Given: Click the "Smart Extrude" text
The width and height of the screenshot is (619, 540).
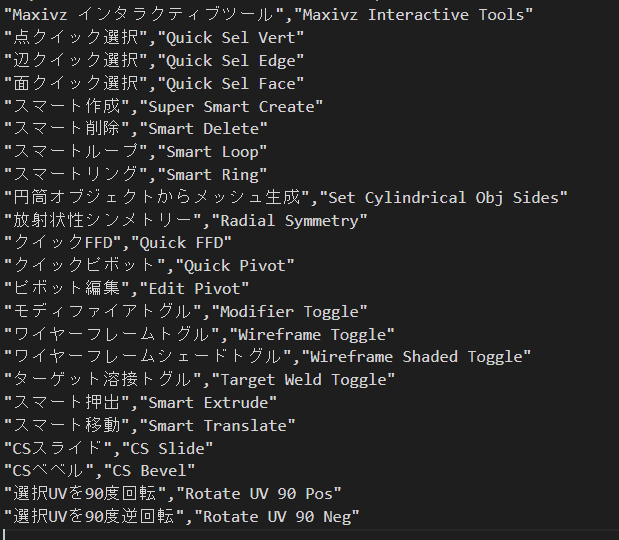Looking at the screenshot, I should click(208, 403).
